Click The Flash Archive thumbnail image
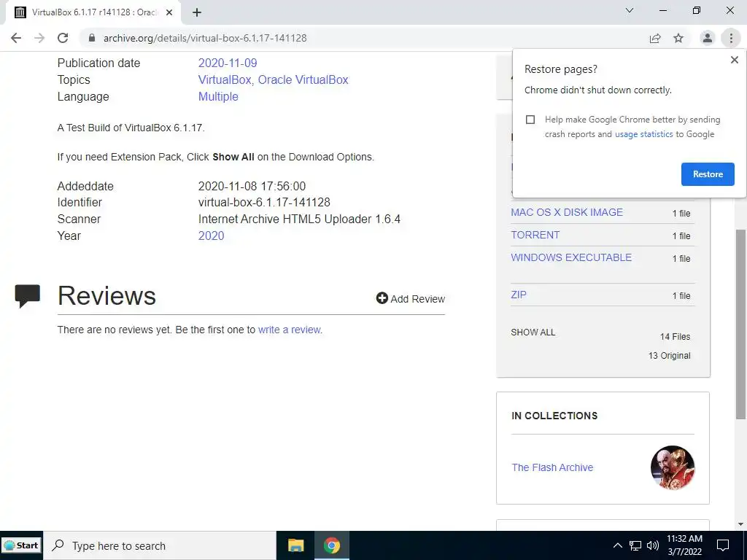The image size is (747, 560). tap(672, 467)
